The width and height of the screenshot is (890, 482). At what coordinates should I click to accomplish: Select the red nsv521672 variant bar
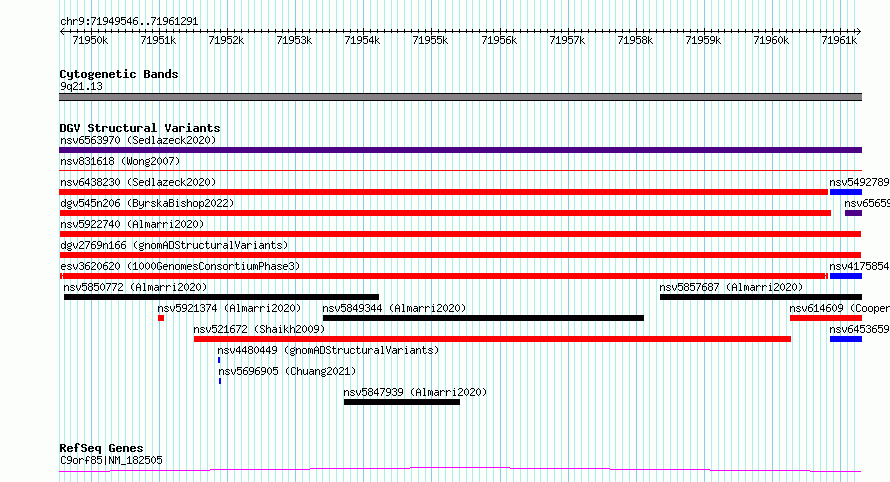point(492,339)
